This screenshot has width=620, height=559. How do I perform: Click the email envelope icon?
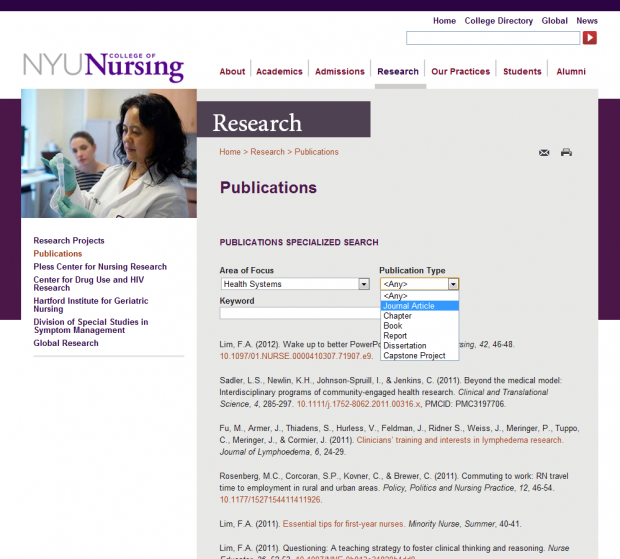pos(544,153)
